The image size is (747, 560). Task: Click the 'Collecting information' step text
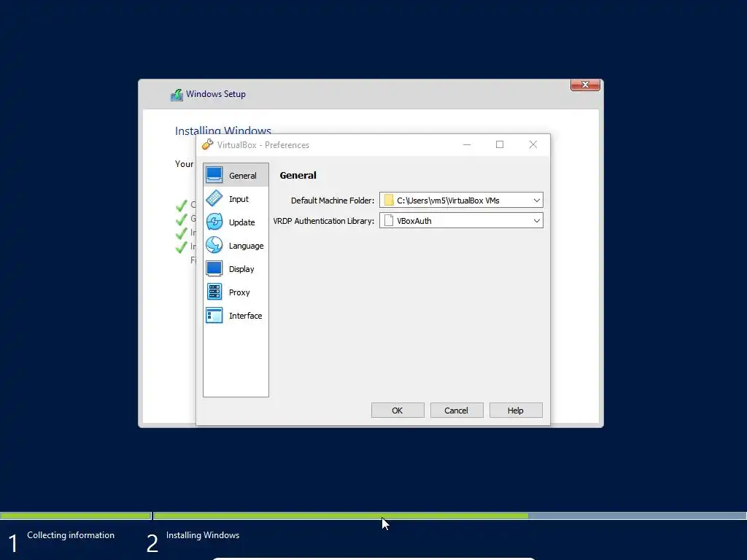(71, 535)
